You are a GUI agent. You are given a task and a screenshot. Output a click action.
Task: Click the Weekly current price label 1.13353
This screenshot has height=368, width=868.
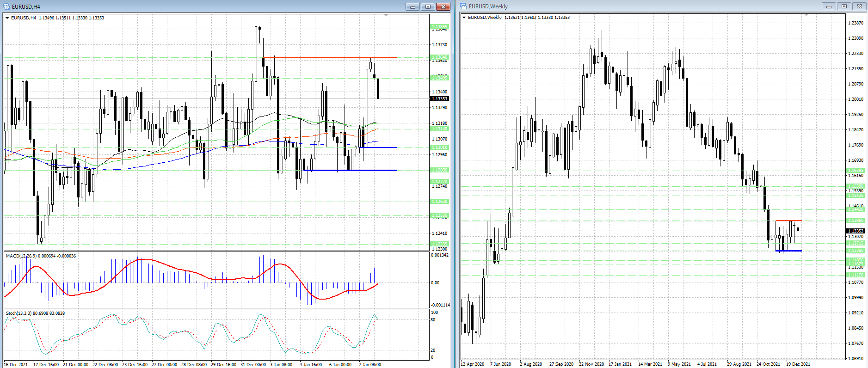[x=856, y=231]
